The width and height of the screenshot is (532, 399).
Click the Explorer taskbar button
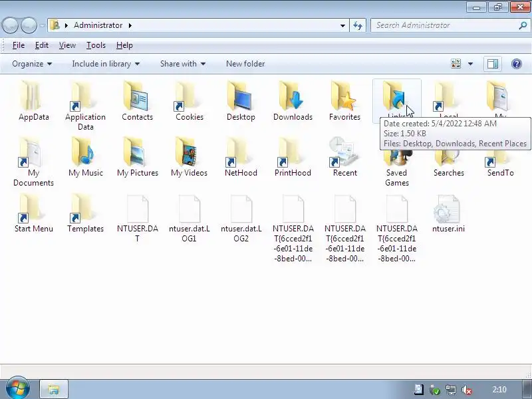pos(54,389)
